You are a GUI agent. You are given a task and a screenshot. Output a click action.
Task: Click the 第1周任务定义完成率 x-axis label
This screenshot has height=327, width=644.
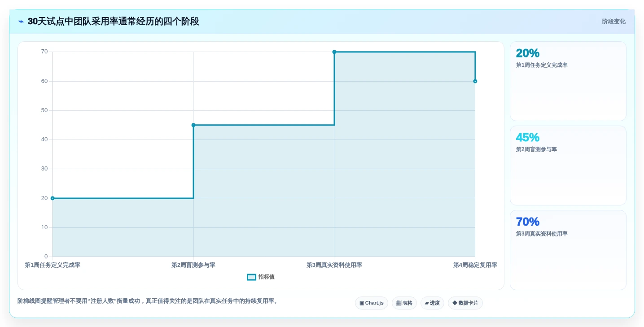coord(53,265)
